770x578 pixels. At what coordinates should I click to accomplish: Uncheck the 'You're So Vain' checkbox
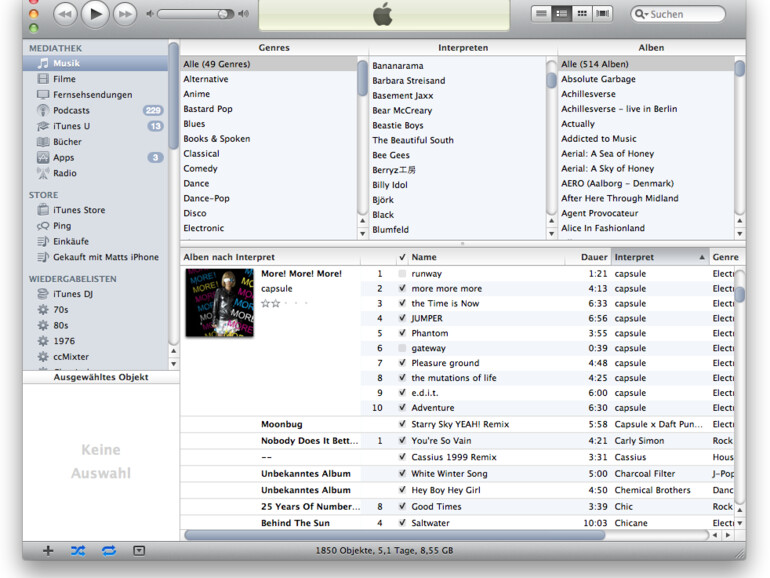coord(402,441)
